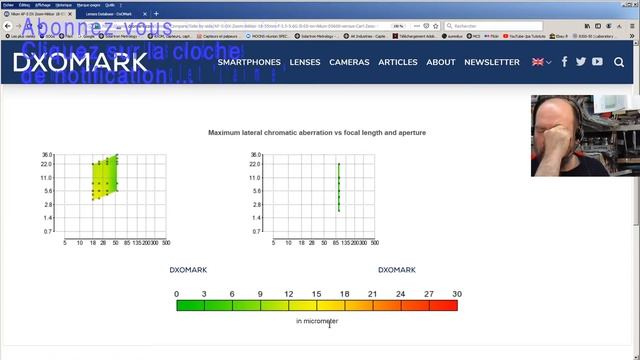Open the SMARTPHONES navigation menu
The image size is (640, 360).
pyautogui.click(x=249, y=62)
